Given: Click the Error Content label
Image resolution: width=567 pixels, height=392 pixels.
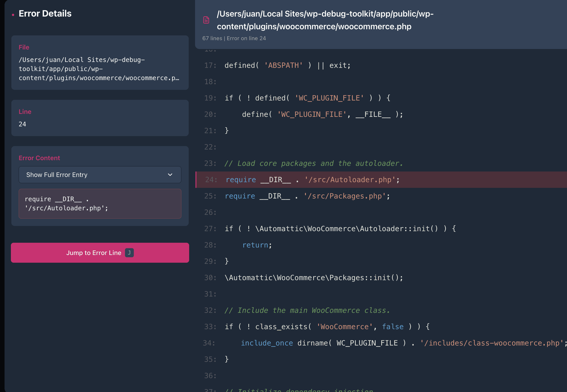Looking at the screenshot, I should pyautogui.click(x=39, y=158).
